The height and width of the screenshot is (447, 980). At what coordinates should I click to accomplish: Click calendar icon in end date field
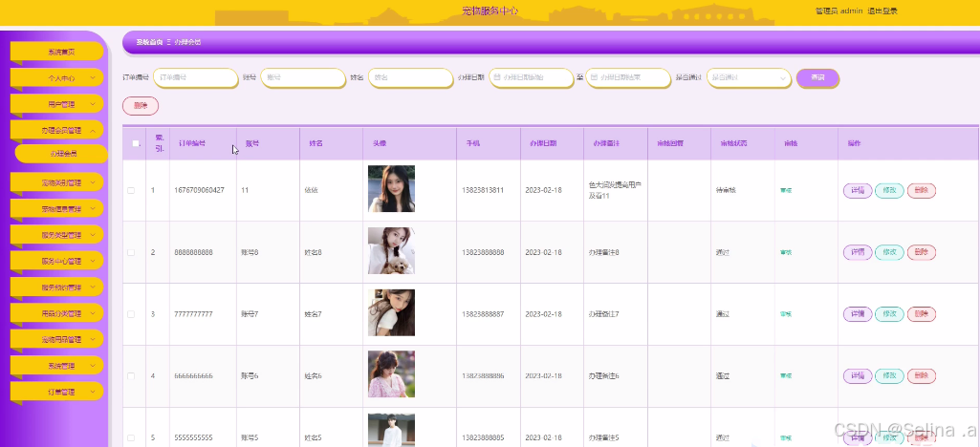594,77
